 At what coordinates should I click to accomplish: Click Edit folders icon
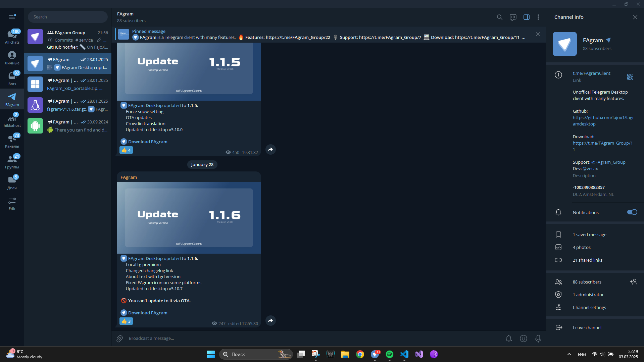point(12,203)
